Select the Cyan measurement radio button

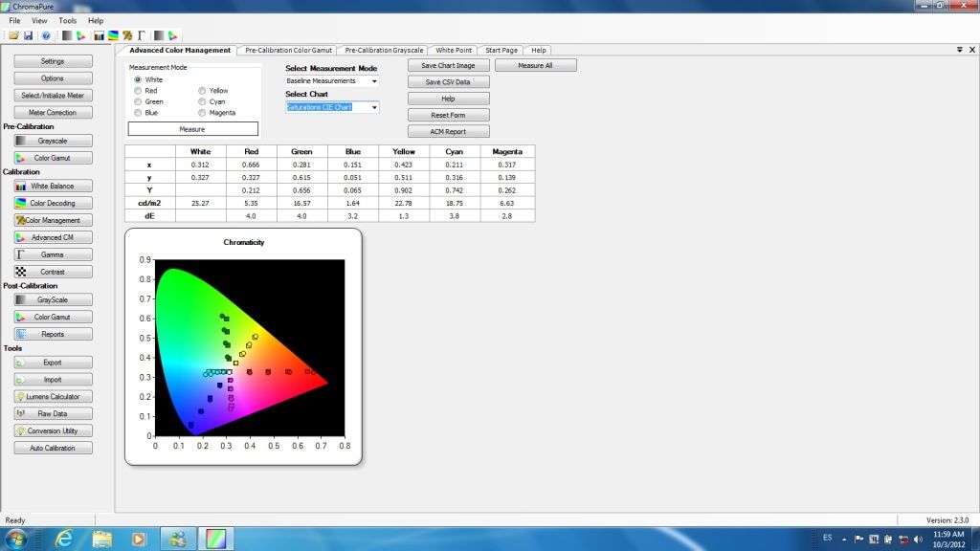(x=202, y=101)
